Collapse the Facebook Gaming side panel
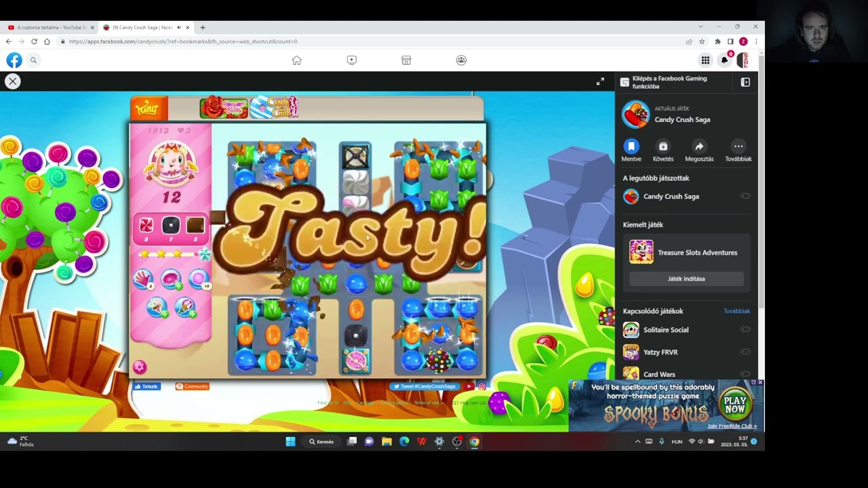 (745, 82)
